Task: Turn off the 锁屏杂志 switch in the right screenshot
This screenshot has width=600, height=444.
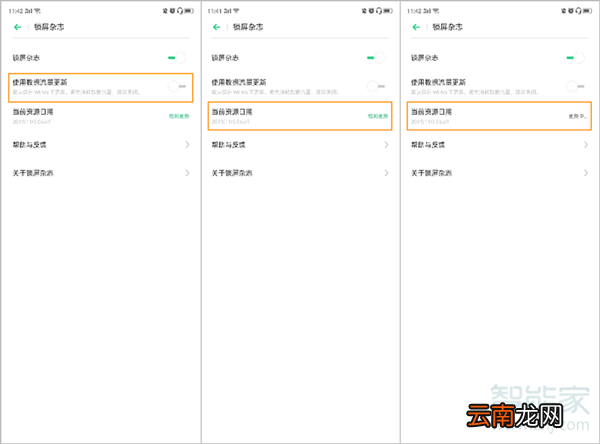Action: (576, 58)
